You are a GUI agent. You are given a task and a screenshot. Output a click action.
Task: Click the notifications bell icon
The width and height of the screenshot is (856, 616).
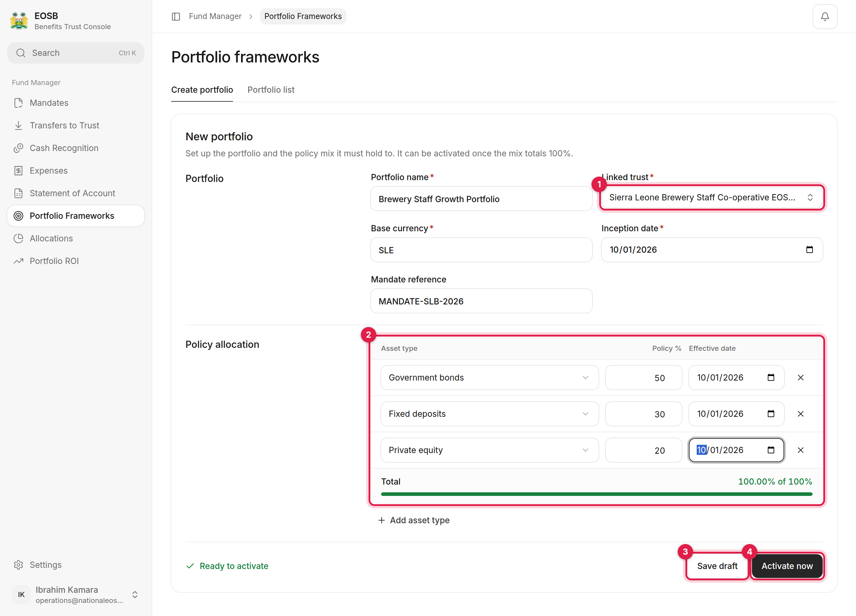(825, 16)
